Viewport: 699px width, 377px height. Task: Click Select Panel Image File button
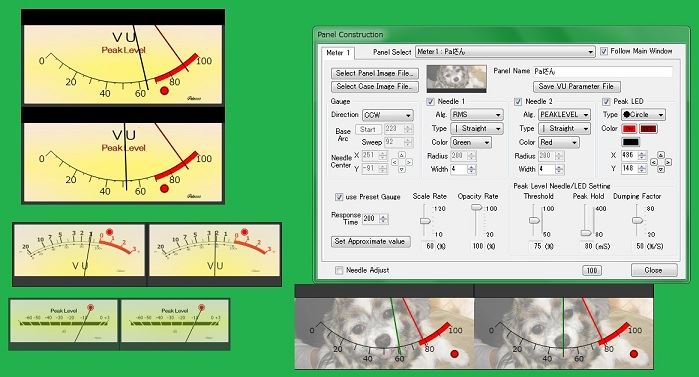click(374, 73)
